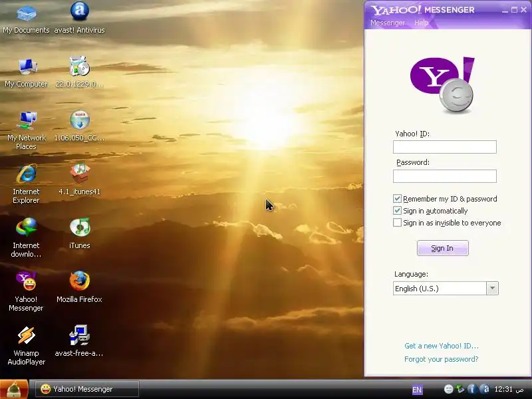
Task: Open the Help menu
Action: (421, 23)
